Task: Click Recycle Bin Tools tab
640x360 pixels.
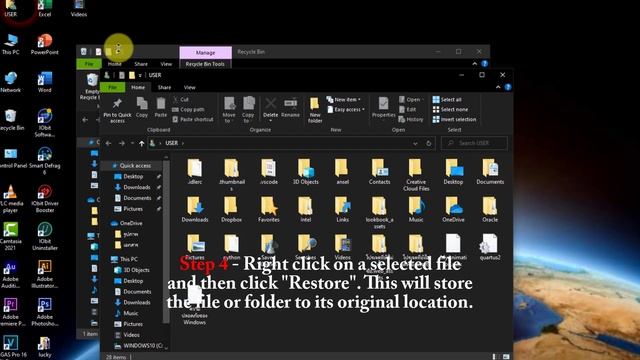Action: [x=205, y=64]
